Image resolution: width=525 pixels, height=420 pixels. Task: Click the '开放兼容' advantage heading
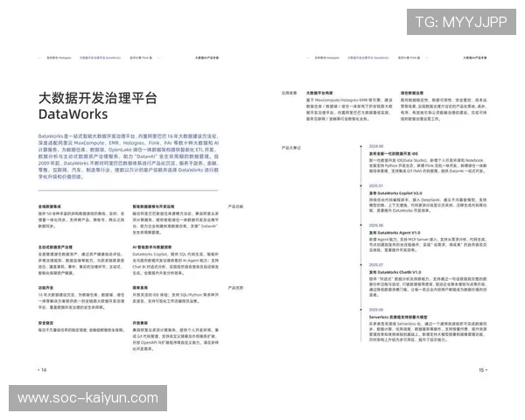[140, 323]
